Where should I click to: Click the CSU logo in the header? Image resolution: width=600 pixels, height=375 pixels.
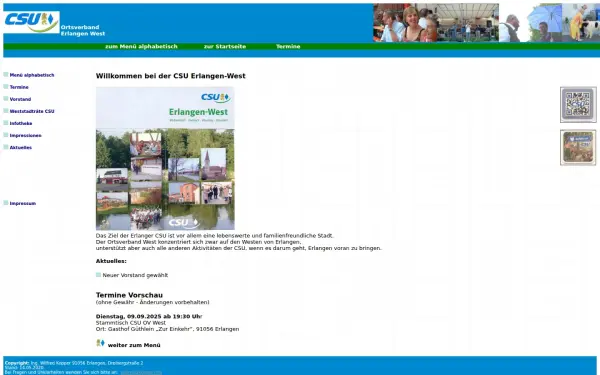(31, 22)
